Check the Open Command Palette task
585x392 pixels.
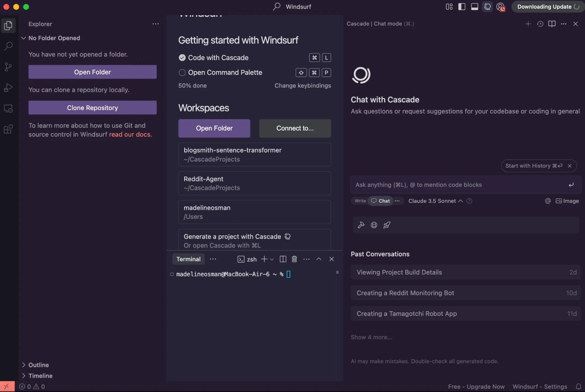(x=182, y=73)
